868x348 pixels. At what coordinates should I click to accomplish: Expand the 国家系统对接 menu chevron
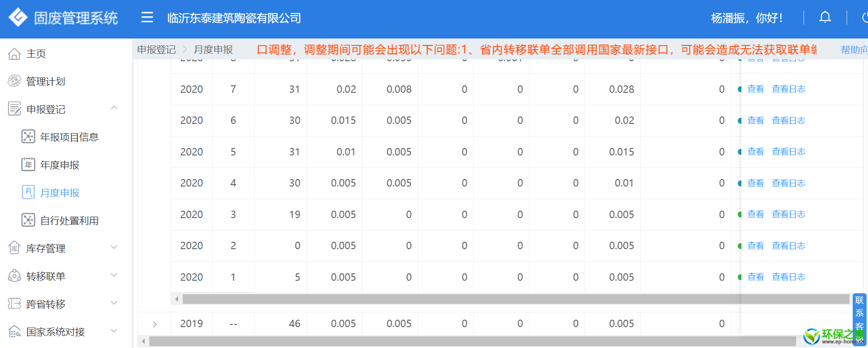[x=114, y=331]
